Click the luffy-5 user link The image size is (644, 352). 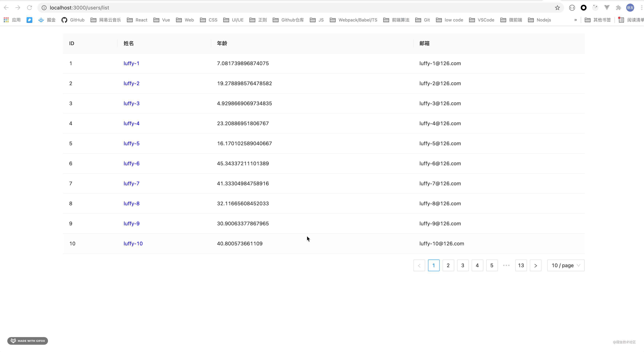pyautogui.click(x=131, y=143)
